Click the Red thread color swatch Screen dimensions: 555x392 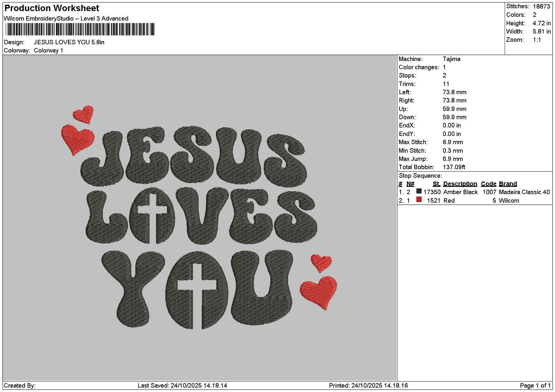click(419, 200)
